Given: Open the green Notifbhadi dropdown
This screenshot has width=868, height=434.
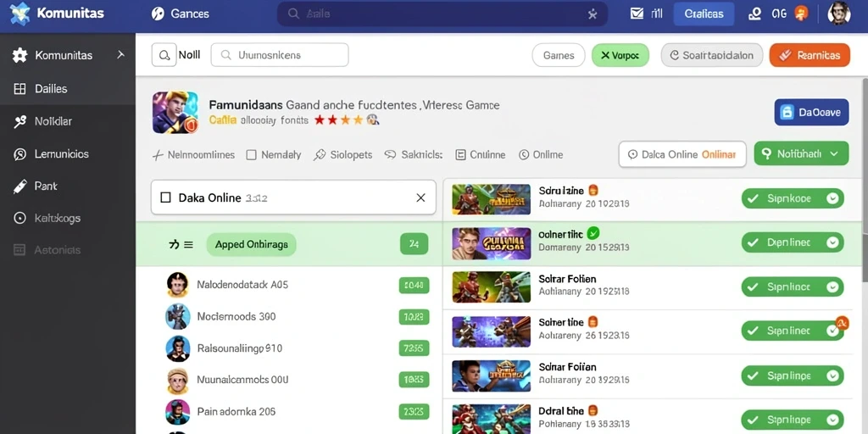Looking at the screenshot, I should [801, 154].
